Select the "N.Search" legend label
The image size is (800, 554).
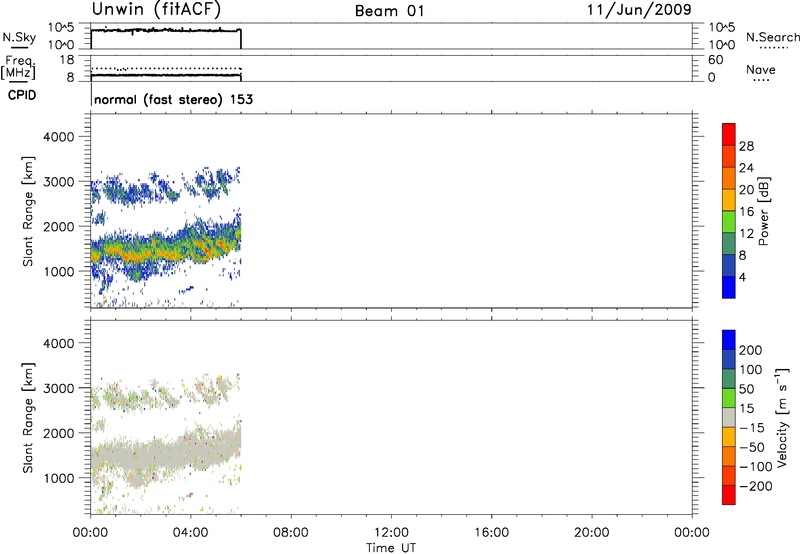tap(772, 37)
